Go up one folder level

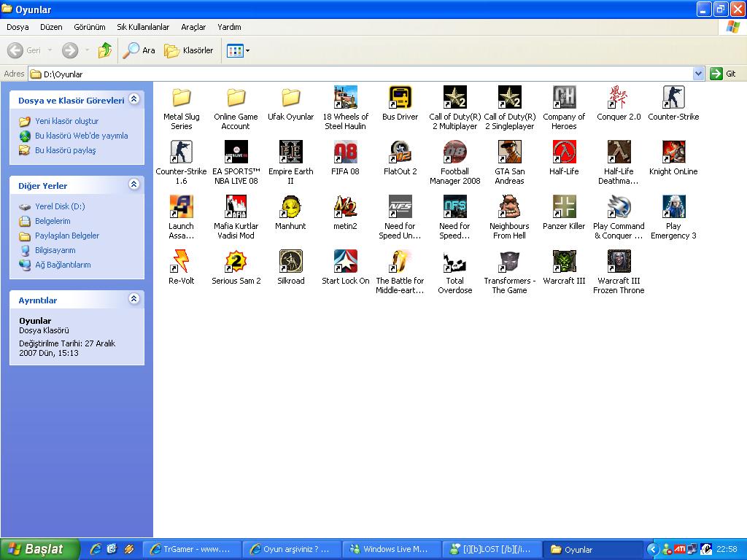[105, 50]
